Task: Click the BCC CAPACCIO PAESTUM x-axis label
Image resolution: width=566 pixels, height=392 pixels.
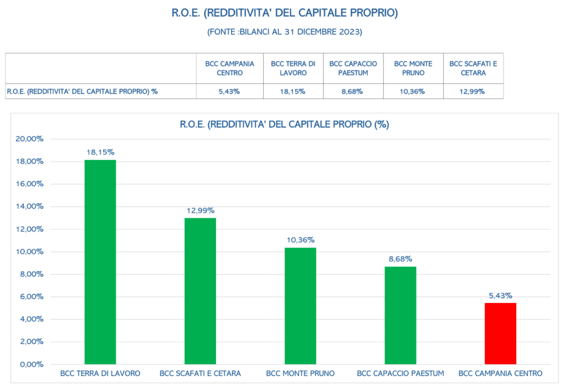Action: tap(400, 374)
